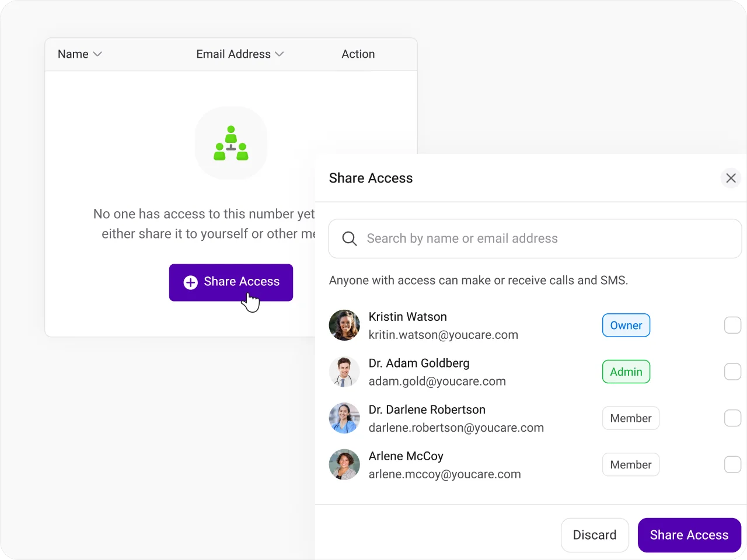This screenshot has width=747, height=560.
Task: Click adam.gold@youcare.com email
Action: [437, 381]
